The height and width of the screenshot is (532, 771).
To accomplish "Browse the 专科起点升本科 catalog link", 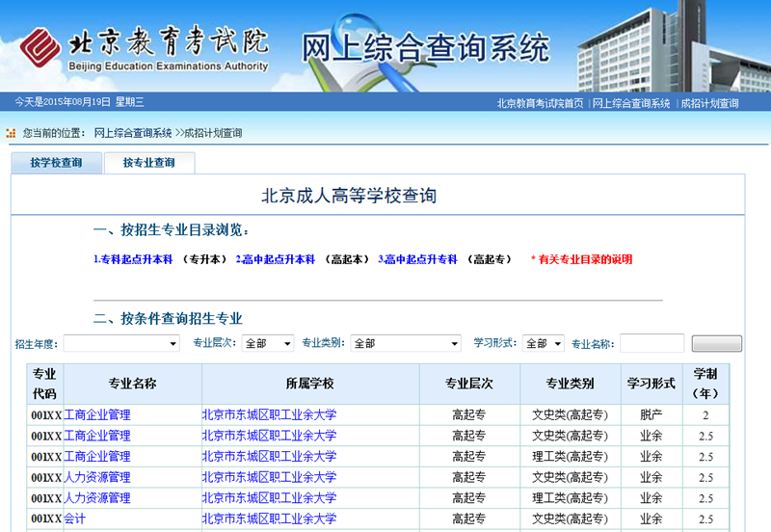I will (x=133, y=259).
